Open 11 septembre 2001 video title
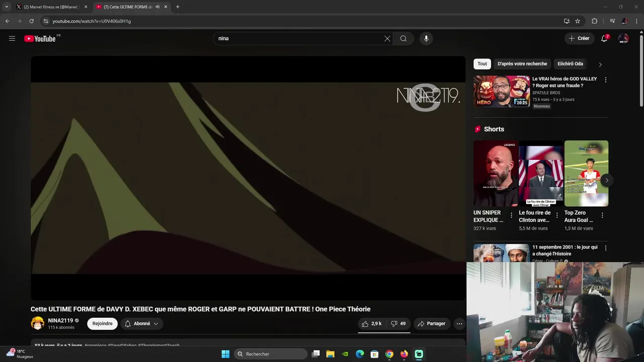 click(565, 250)
